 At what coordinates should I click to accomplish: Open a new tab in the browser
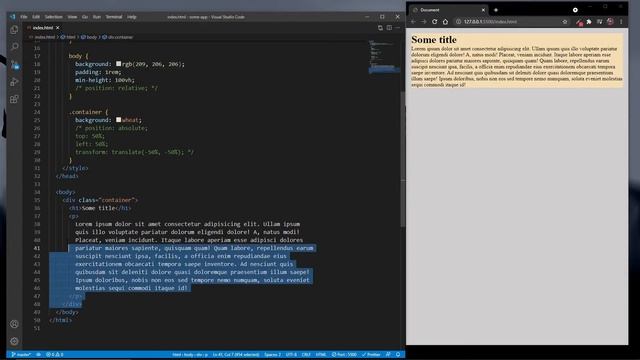pyautogui.click(x=496, y=10)
